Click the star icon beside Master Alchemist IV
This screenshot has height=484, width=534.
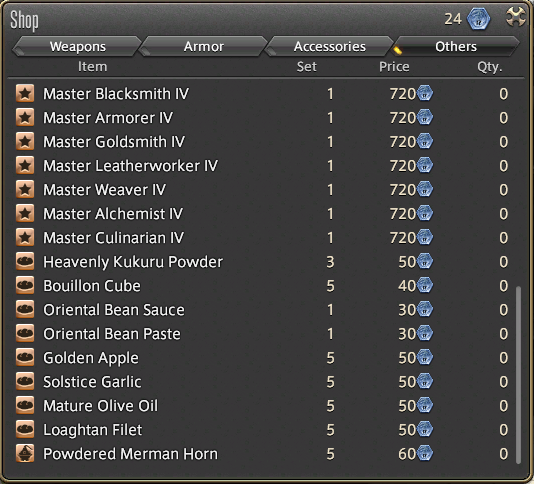click(x=25, y=213)
